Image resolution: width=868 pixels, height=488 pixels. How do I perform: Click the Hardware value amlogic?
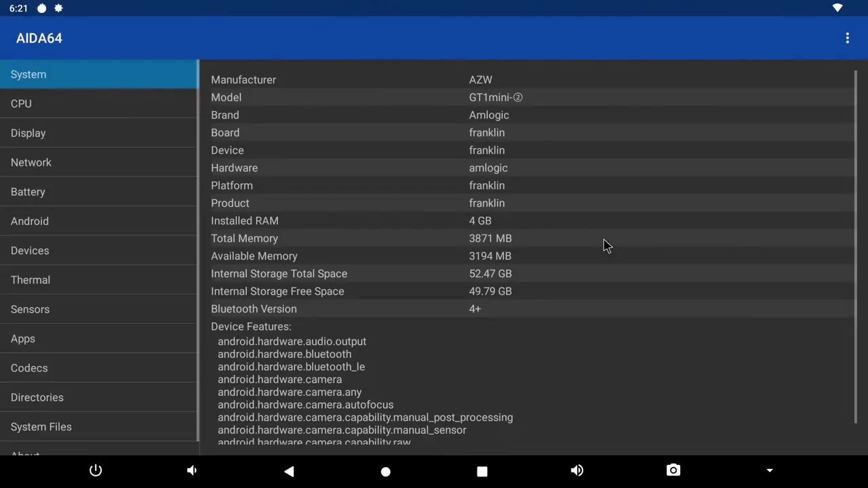click(x=488, y=168)
